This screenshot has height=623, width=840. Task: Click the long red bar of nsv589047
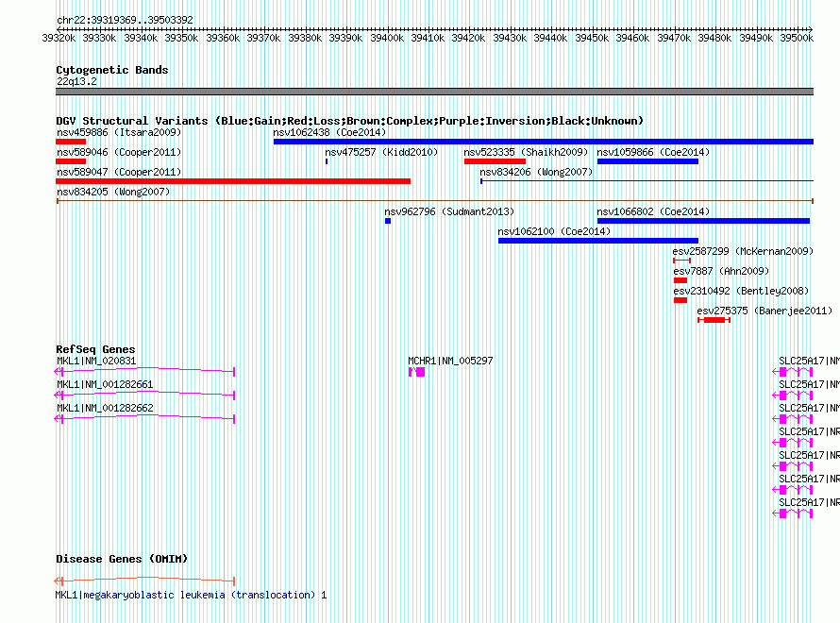(233, 181)
